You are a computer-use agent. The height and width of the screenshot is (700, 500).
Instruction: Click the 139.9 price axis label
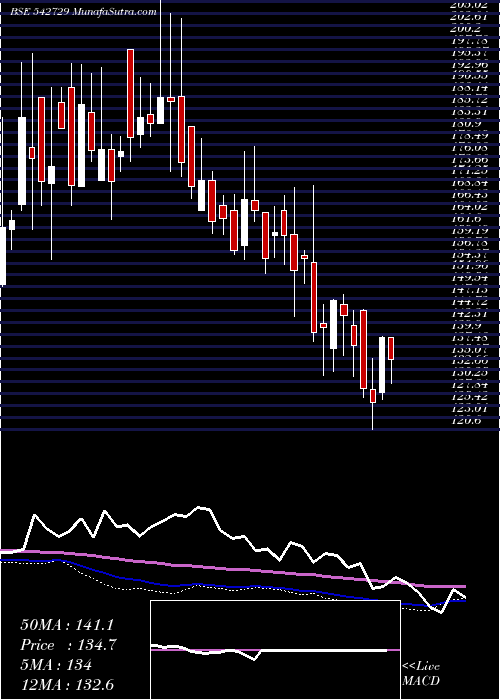tap(467, 326)
